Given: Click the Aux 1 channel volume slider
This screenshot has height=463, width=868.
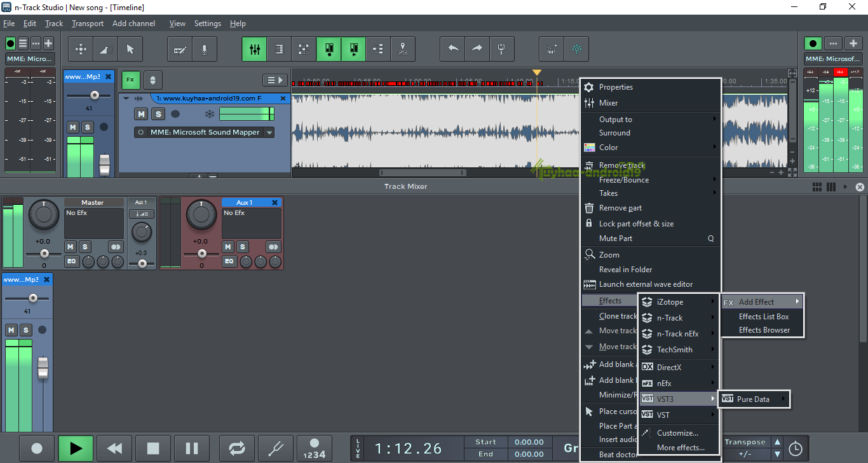Looking at the screenshot, I should [202, 254].
